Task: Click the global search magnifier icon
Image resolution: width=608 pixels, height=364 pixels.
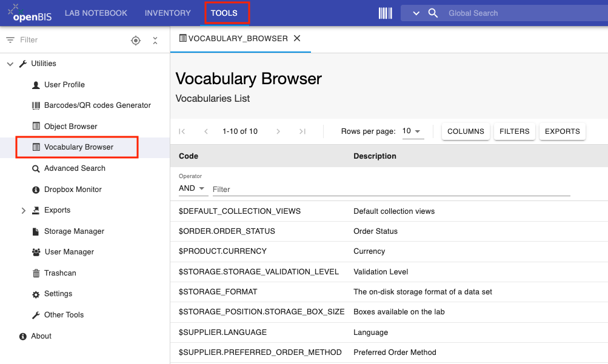Action: click(433, 13)
